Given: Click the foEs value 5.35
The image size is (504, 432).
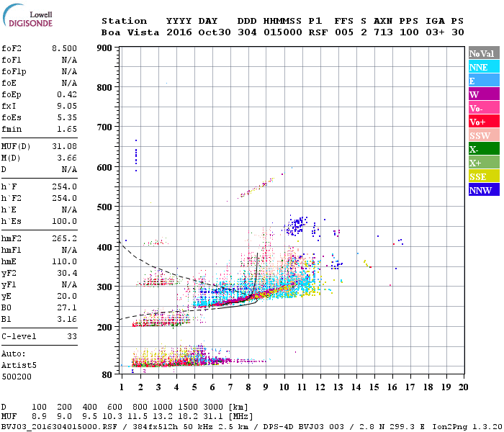Looking at the screenshot, I should coord(67,117).
